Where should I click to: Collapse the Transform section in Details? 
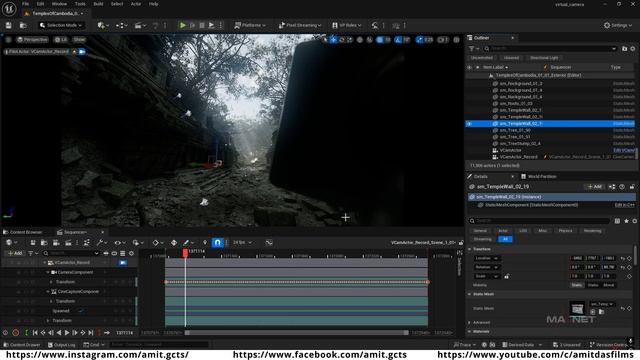pos(470,249)
